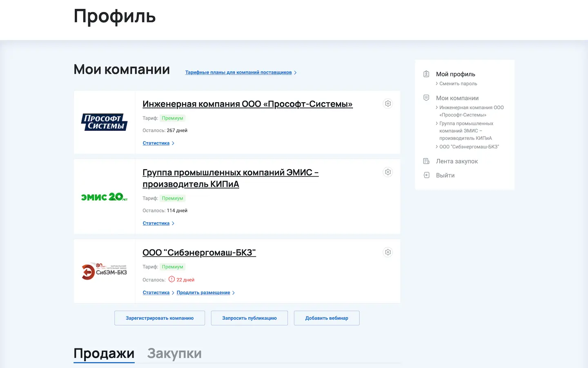Open settings gear for Сибэнергомаш-БКЗ company
The height and width of the screenshot is (368, 588).
coord(388,252)
